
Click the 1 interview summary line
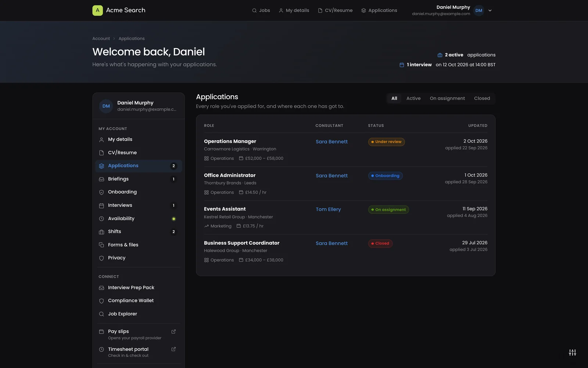(448, 65)
